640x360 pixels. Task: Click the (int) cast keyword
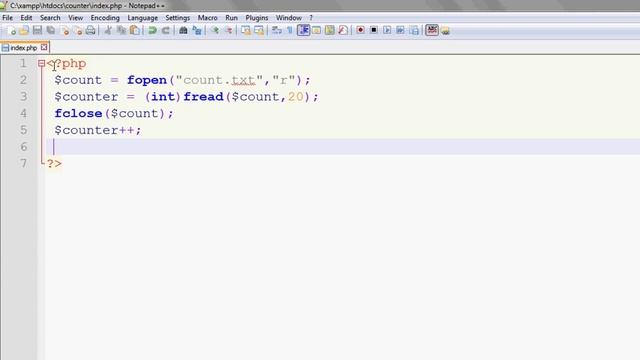[163, 97]
